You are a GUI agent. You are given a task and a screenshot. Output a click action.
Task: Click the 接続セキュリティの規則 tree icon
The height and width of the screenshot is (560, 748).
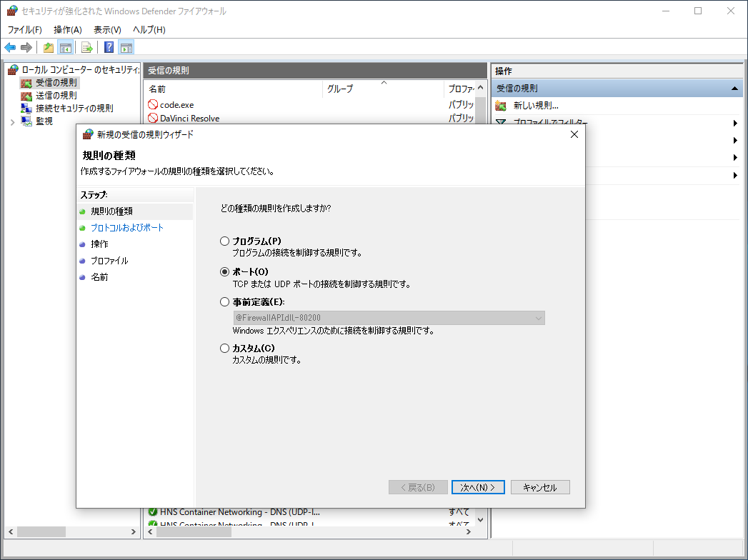26,109
